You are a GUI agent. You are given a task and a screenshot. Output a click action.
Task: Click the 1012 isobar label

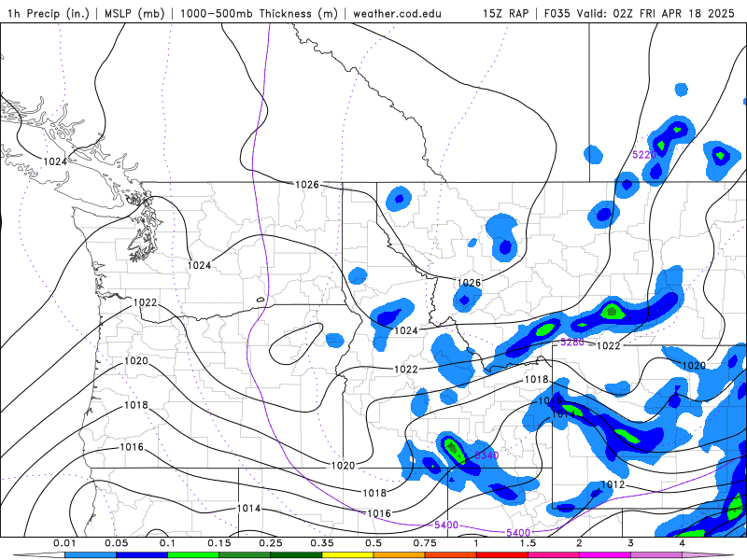pyautogui.click(x=613, y=484)
